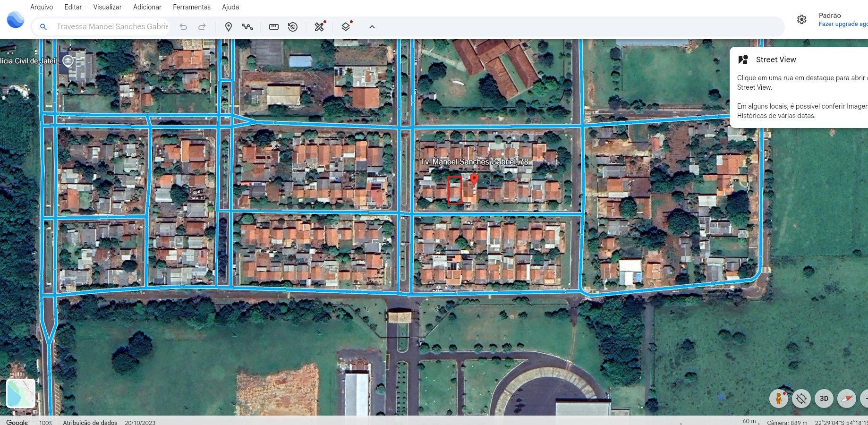This screenshot has height=425, width=868.
Task: Toggle the location tracking button
Action: point(801,399)
